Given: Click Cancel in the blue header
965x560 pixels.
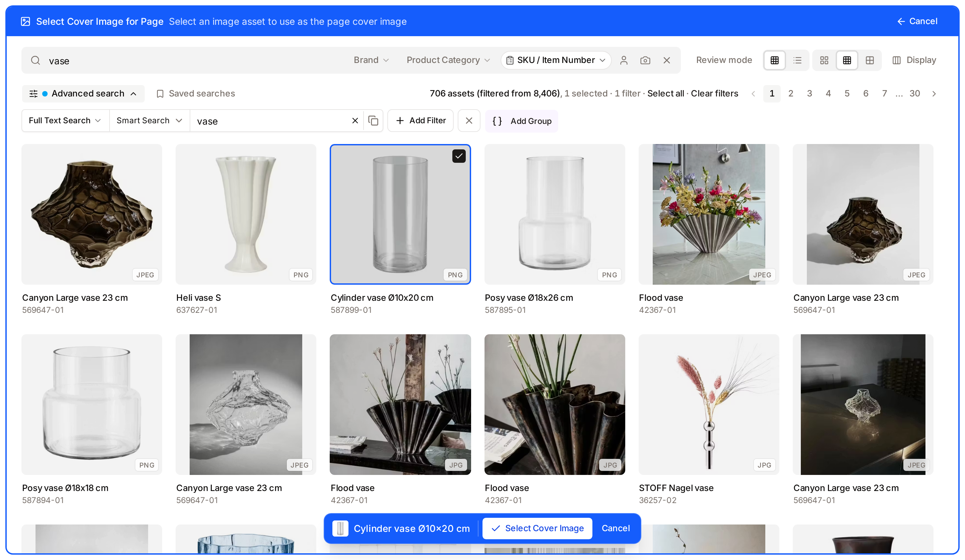Looking at the screenshot, I should click(917, 21).
